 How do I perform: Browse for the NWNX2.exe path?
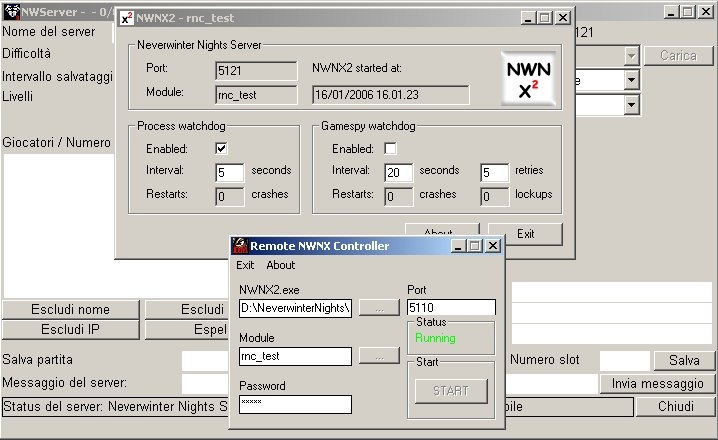379,308
